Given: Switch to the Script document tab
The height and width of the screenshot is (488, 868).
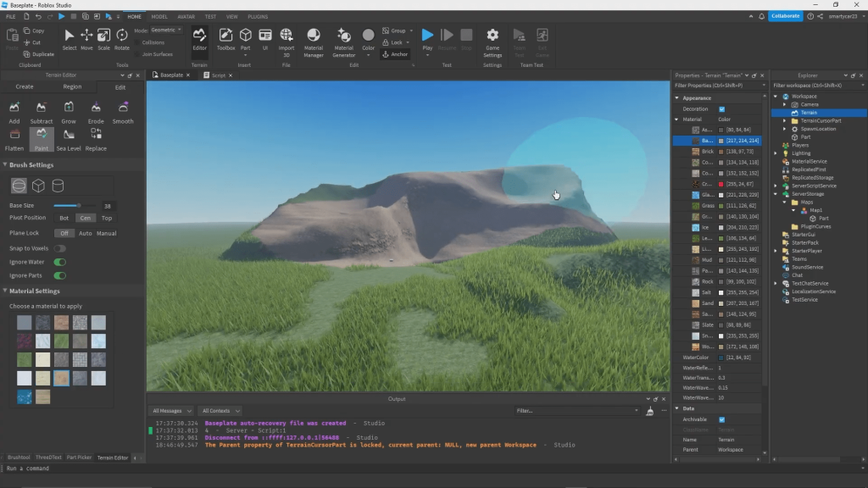Looking at the screenshot, I should coord(218,75).
